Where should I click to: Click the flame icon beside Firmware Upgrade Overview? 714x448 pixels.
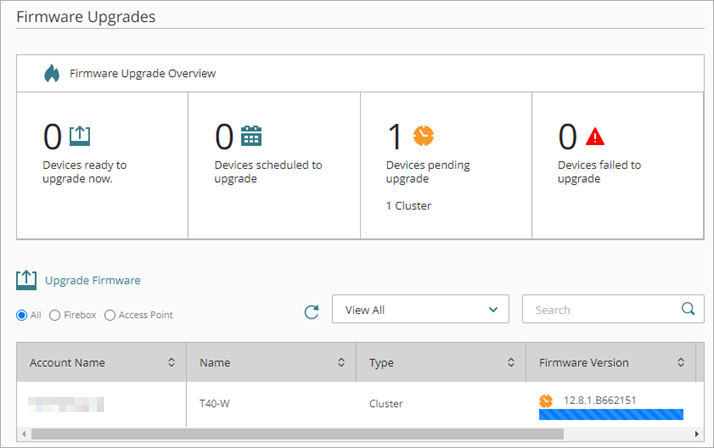point(52,74)
